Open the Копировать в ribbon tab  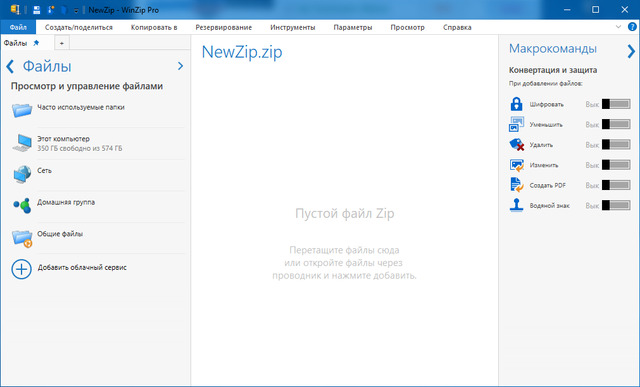pos(154,27)
